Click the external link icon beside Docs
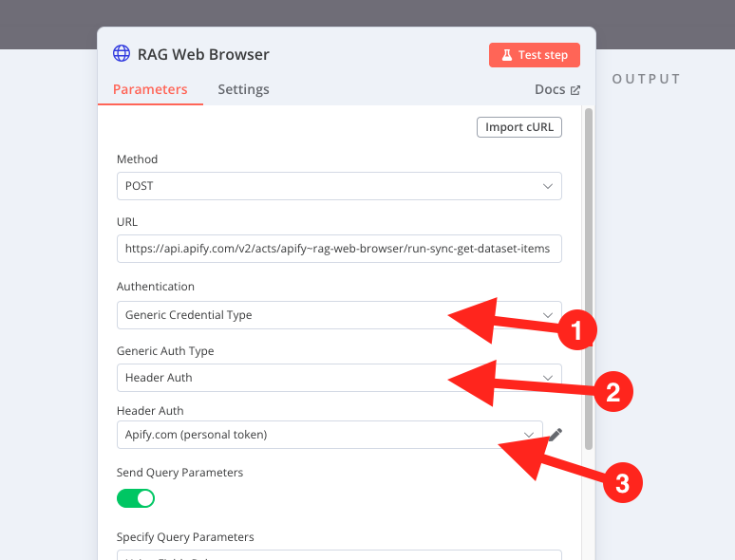Viewport: 735px width, 560px height. [575, 90]
